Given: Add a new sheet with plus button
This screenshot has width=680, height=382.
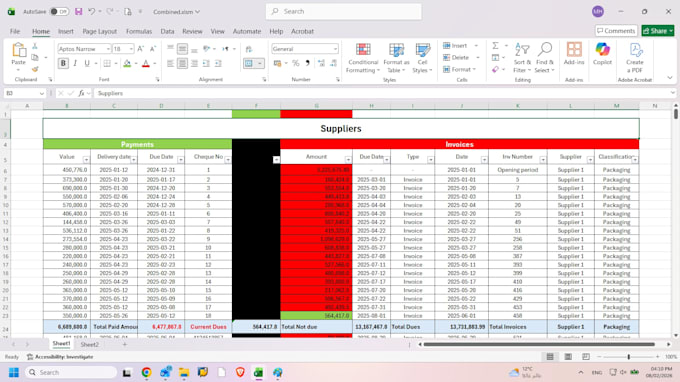Looking at the screenshot, I should click(x=124, y=344).
